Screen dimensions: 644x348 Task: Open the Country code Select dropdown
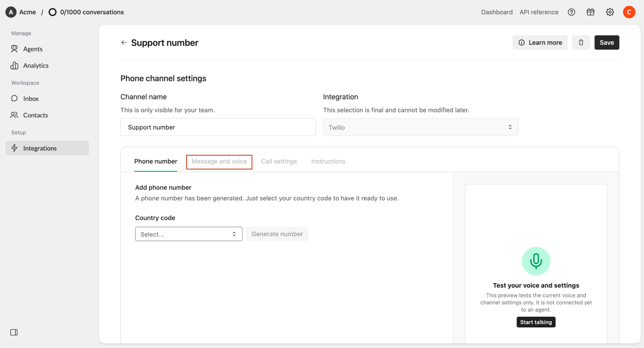tap(189, 234)
